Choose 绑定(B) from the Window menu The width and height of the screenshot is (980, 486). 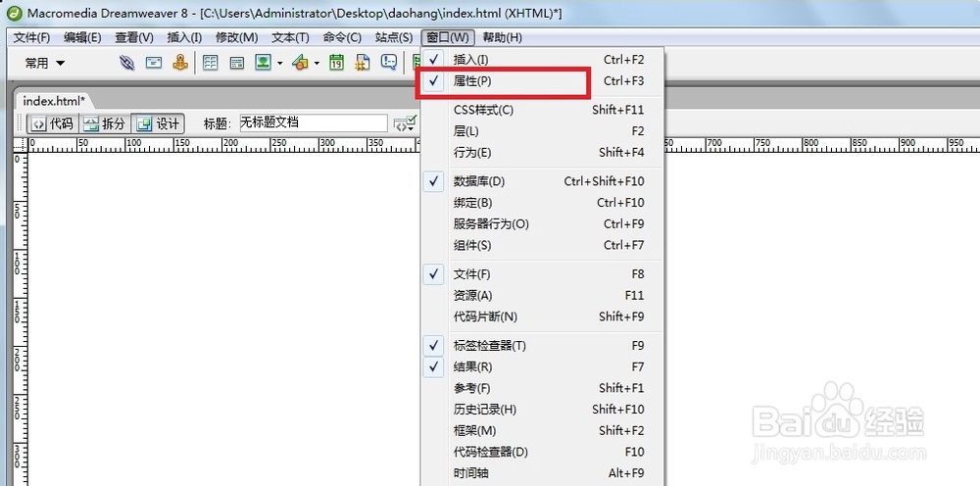coord(543,203)
